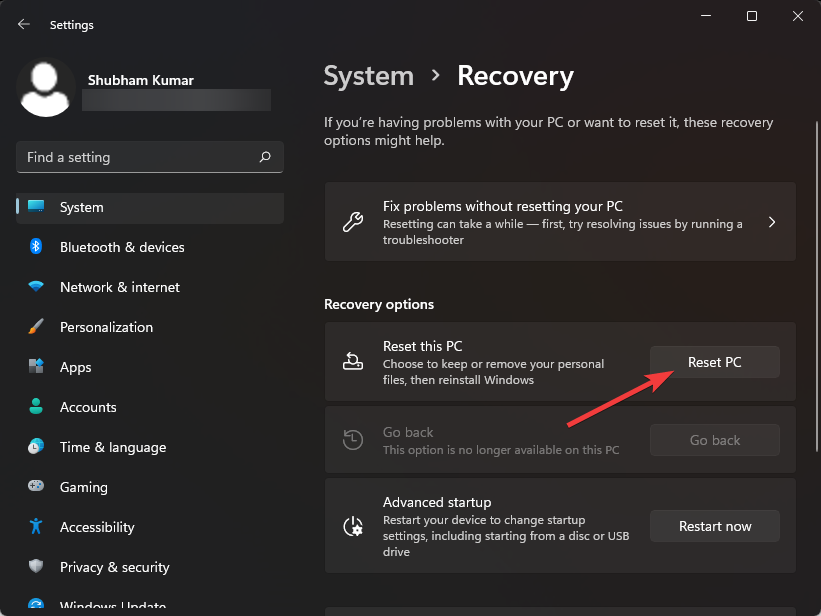Focus the Find a setting search box
Screen dimensions: 821x616
tap(150, 157)
